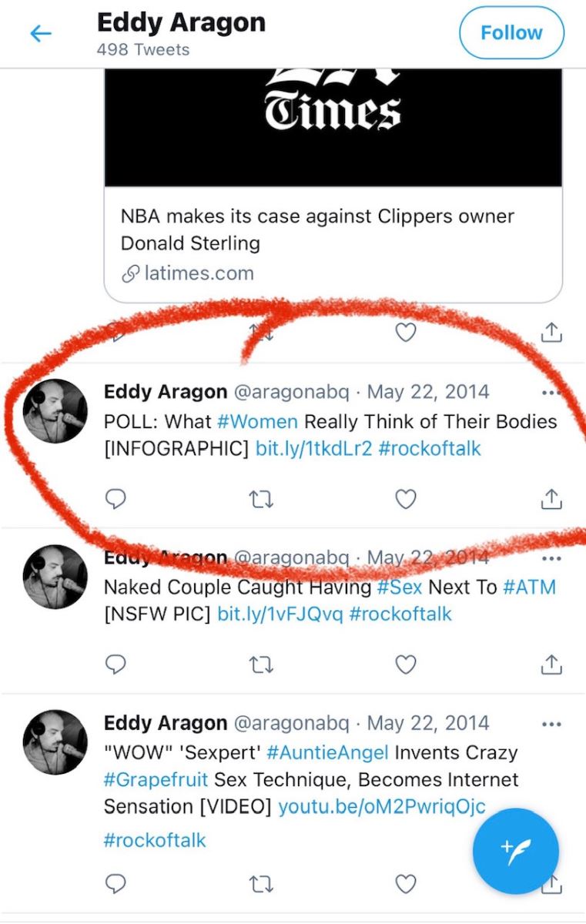Open more options on Women POLL tweet
Image resolution: width=586 pixels, height=924 pixels.
(x=551, y=393)
